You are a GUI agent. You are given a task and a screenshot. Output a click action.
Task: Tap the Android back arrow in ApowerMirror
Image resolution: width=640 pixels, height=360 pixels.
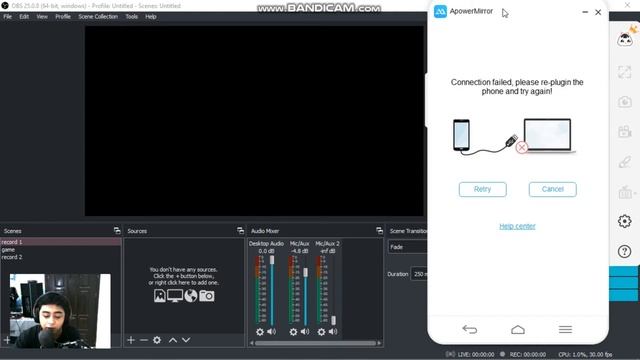click(470, 329)
